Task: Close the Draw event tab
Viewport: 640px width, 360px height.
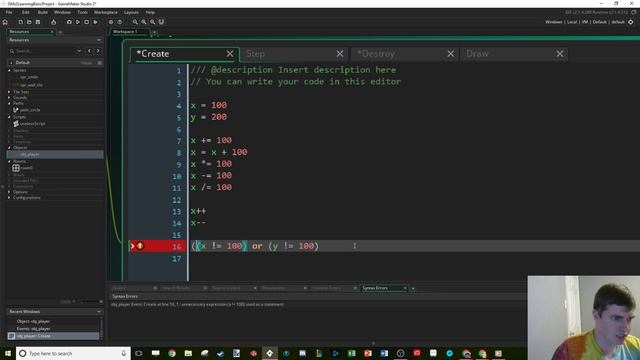Action: 560,54
